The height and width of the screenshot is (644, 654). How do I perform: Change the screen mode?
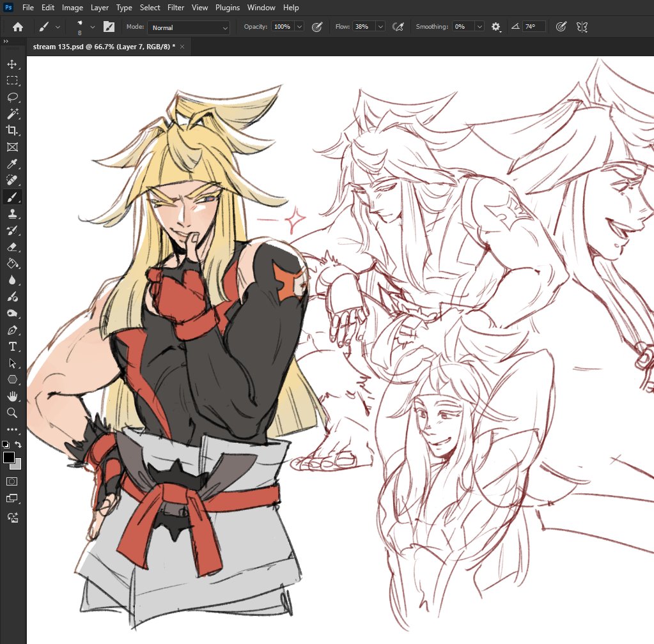12,498
